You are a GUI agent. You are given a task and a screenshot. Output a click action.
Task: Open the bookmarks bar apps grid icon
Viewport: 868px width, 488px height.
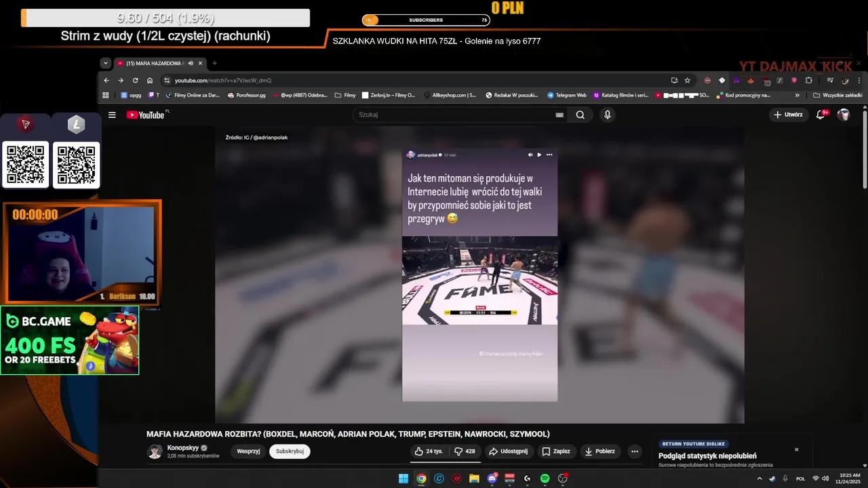pyautogui.click(x=106, y=95)
